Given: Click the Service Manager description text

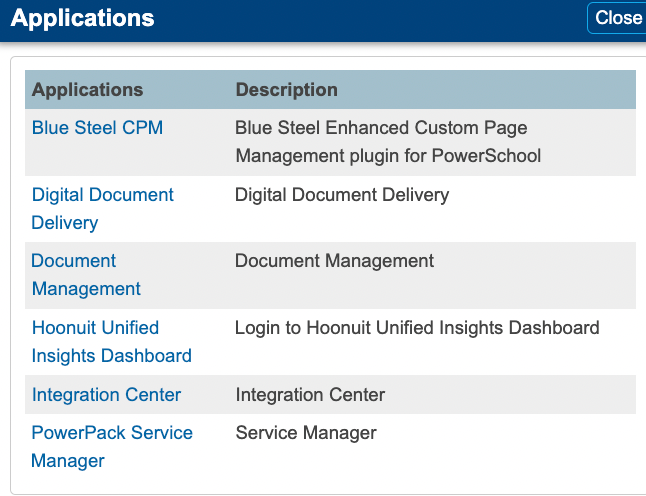Looking at the screenshot, I should pyautogui.click(x=305, y=433).
